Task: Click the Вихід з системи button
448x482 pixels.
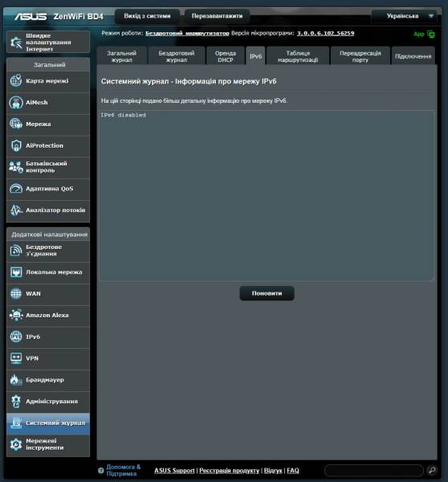Action: (x=147, y=16)
